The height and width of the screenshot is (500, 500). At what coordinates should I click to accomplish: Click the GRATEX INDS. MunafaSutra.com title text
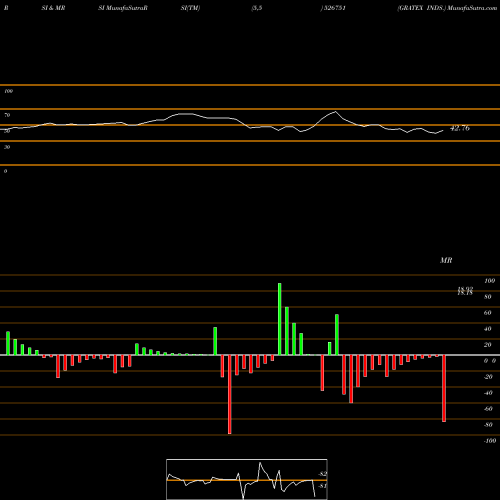(447, 8)
